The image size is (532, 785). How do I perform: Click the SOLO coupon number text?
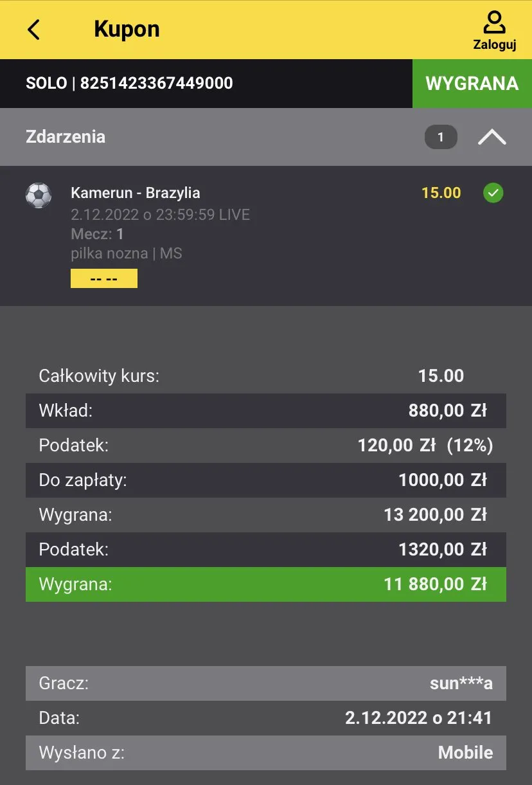coord(129,84)
